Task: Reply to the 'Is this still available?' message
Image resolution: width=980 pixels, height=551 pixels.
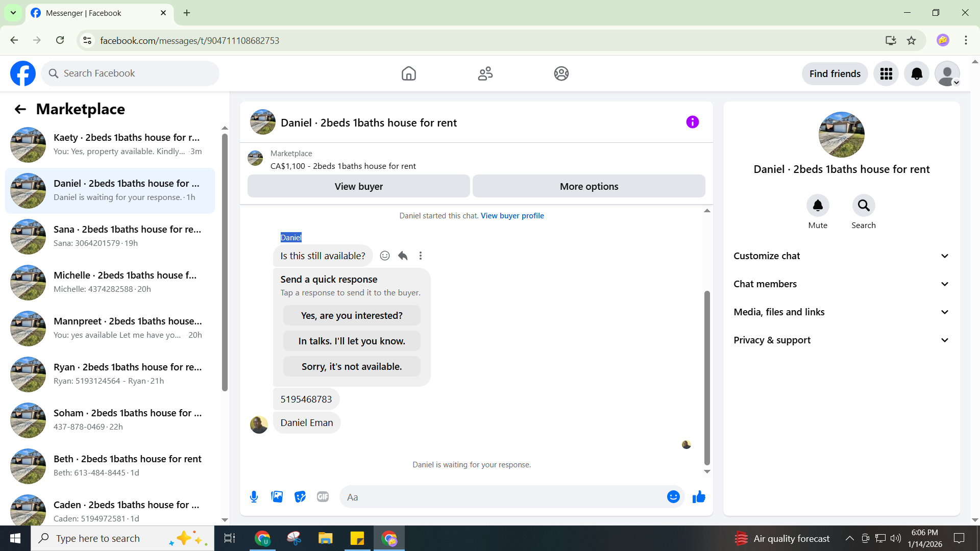Action: [x=403, y=256]
